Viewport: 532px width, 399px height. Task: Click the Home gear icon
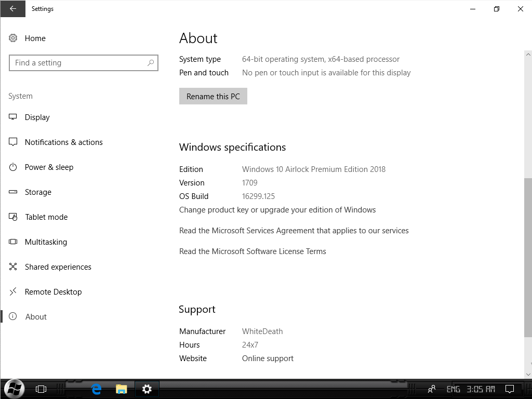13,38
